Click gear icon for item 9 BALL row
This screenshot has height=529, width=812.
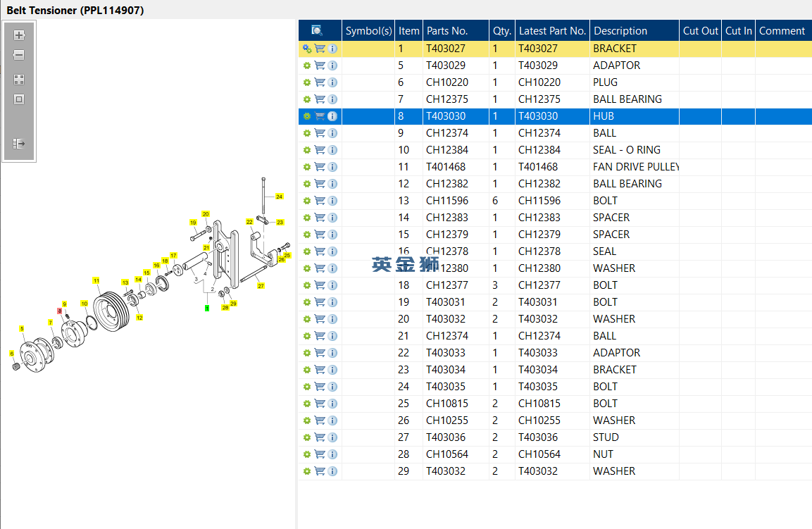(307, 133)
